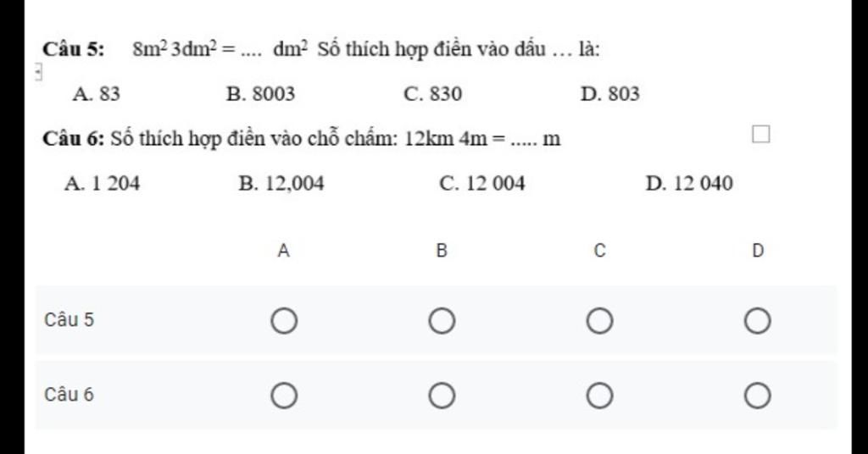
Task: Tick the small square box beside Câu 6 question
Action: pyautogui.click(x=760, y=134)
